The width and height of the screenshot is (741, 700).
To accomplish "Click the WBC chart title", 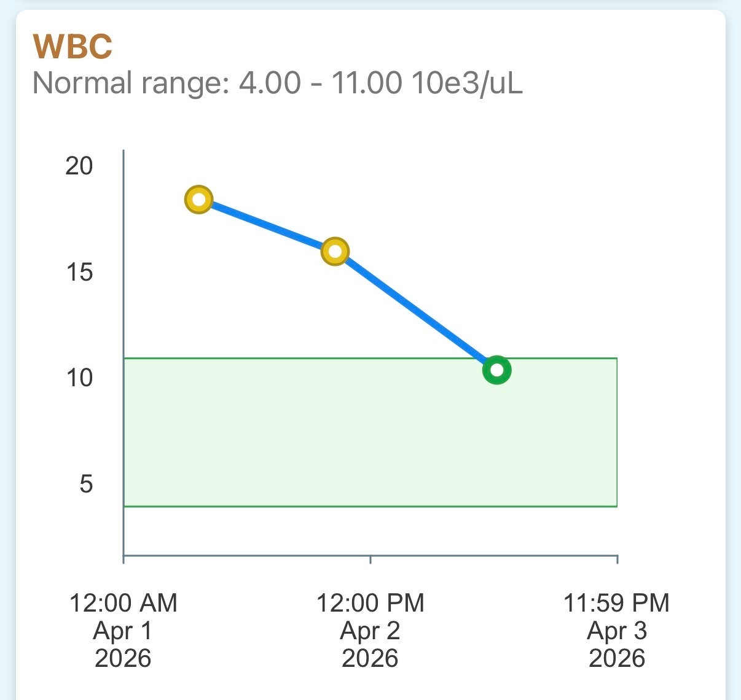I will [x=73, y=47].
